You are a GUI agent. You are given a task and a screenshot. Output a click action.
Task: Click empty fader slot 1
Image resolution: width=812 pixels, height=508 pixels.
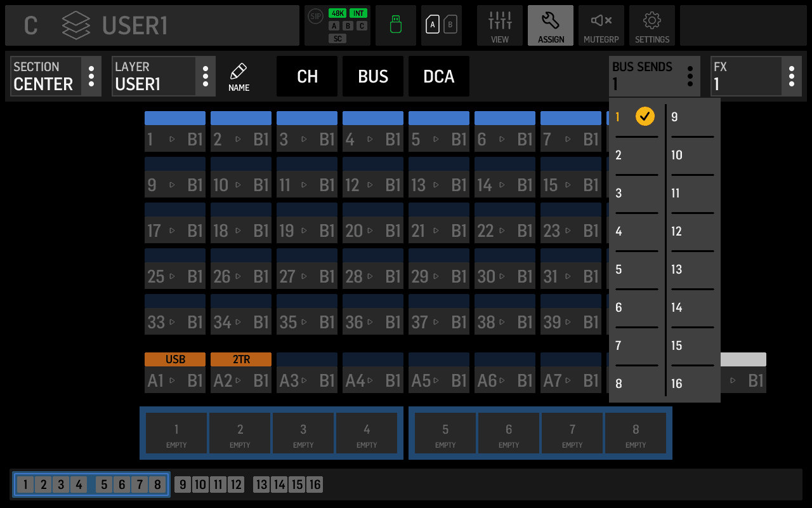pos(176,433)
